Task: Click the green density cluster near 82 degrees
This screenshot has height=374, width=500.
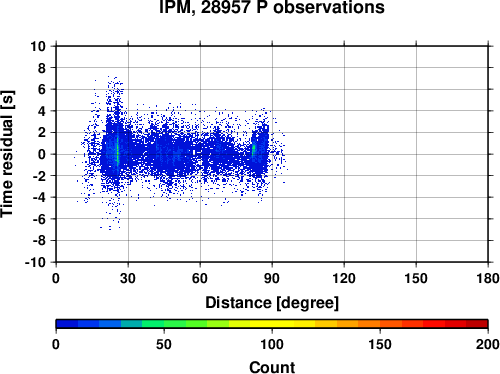Action: (x=254, y=150)
